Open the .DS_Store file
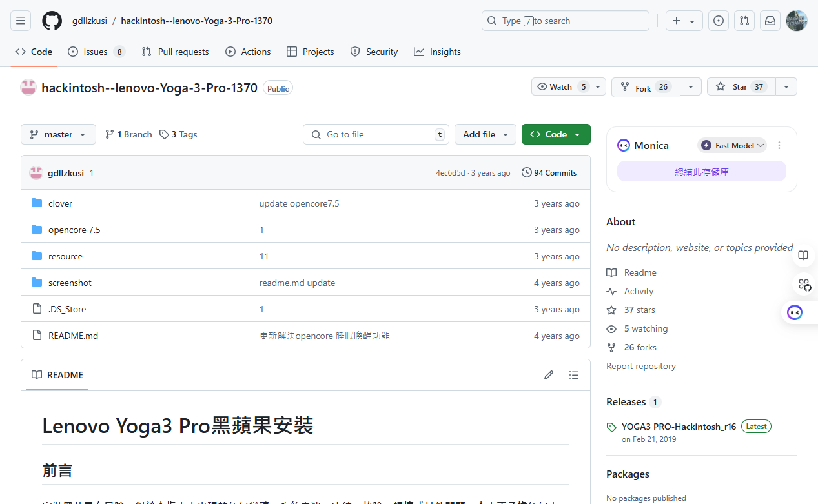This screenshot has width=818, height=504. click(67, 309)
